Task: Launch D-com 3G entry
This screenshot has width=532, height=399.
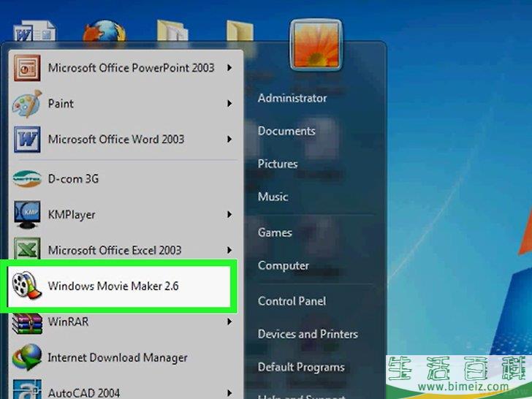Action: (x=126, y=179)
